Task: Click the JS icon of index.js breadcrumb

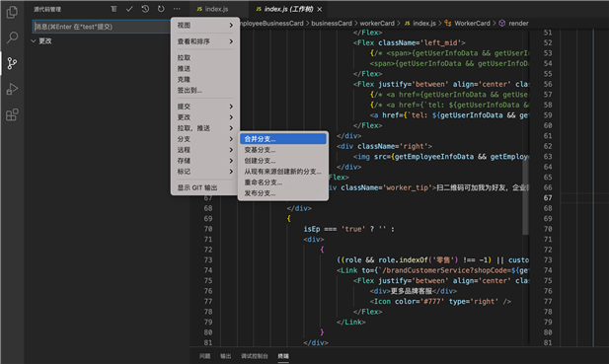Action: point(407,24)
